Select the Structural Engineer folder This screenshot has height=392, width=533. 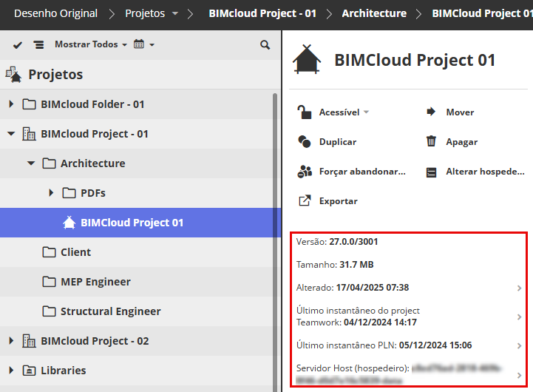click(x=110, y=311)
